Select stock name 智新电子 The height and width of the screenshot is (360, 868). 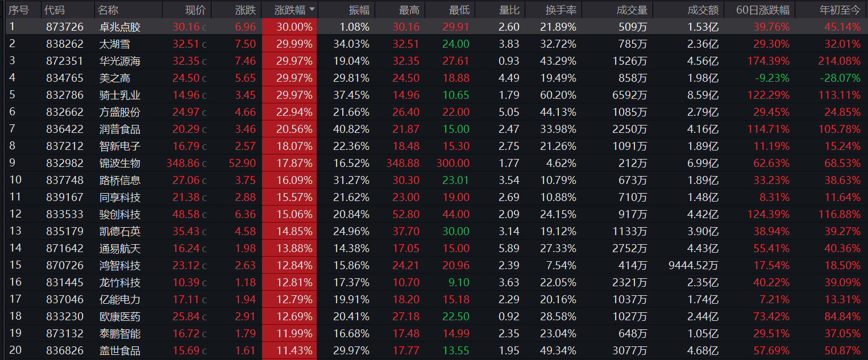point(119,146)
